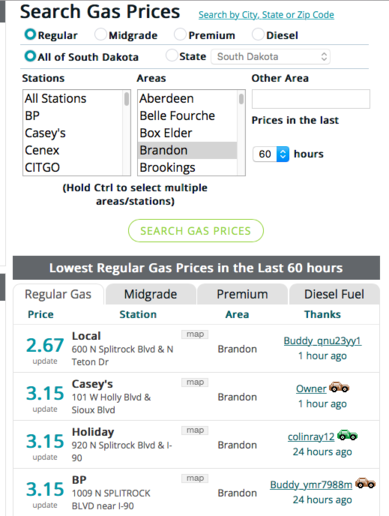Image resolution: width=389 pixels, height=516 pixels.
Task: Select the Midgrade fuel radio button
Action: (x=100, y=34)
